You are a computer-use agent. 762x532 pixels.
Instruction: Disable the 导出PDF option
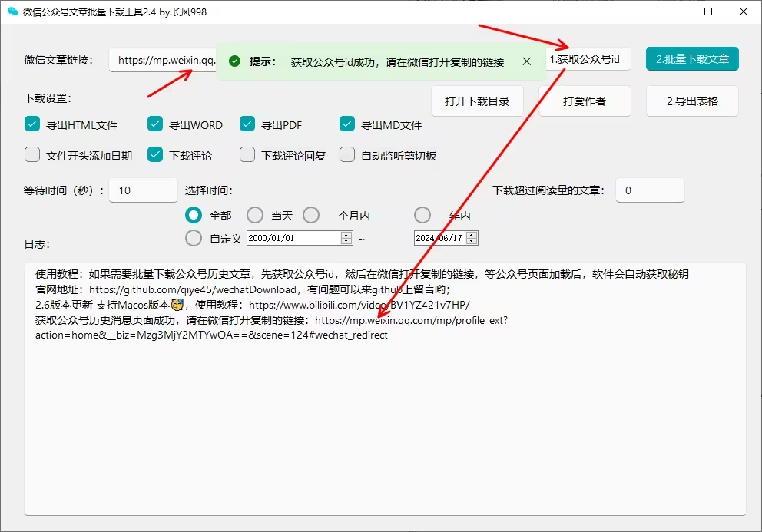pyautogui.click(x=247, y=124)
